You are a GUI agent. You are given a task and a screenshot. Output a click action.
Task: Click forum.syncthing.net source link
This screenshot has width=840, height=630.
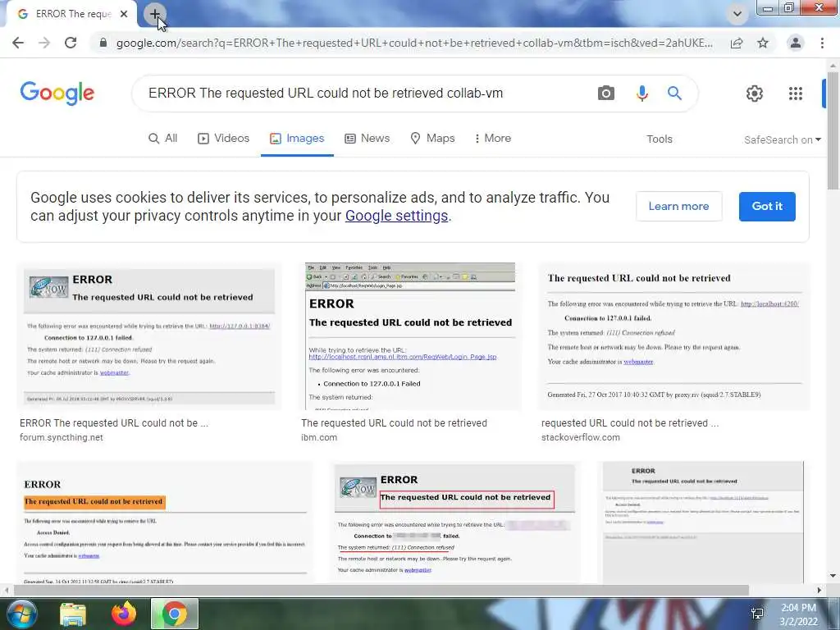(x=61, y=437)
